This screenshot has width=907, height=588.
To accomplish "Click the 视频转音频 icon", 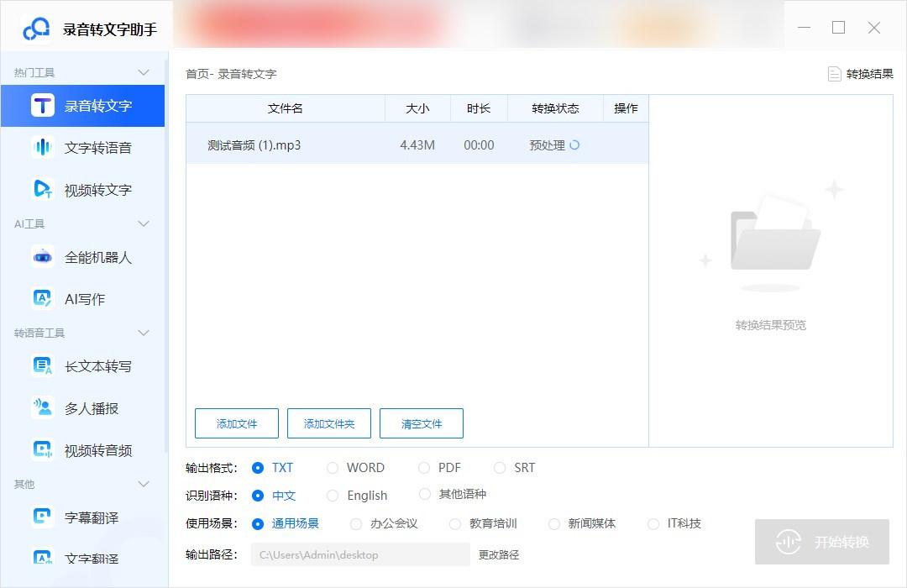I will coord(42,449).
